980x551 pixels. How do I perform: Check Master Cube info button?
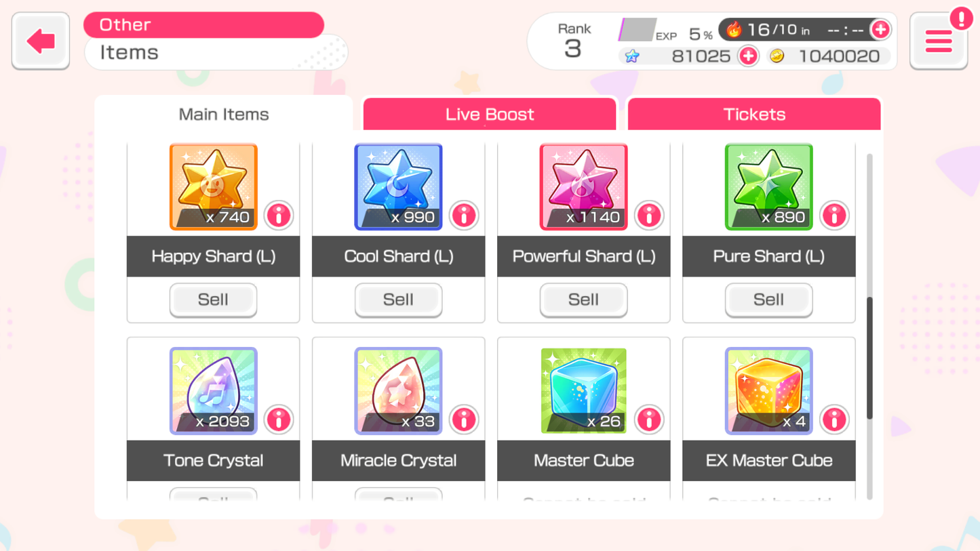click(x=649, y=420)
